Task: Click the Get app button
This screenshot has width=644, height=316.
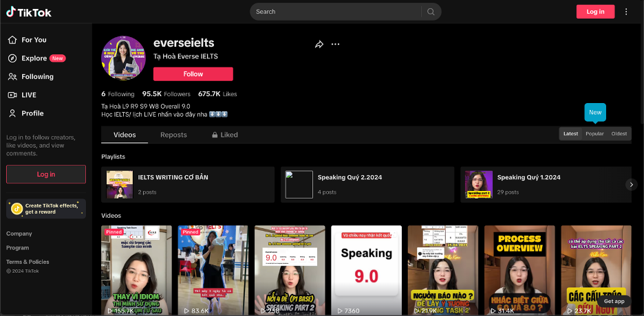Action: (x=614, y=302)
